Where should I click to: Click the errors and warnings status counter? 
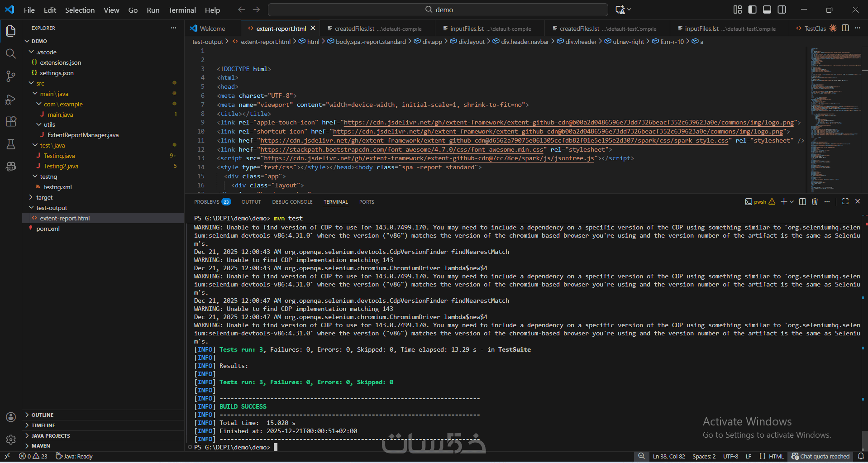point(33,456)
